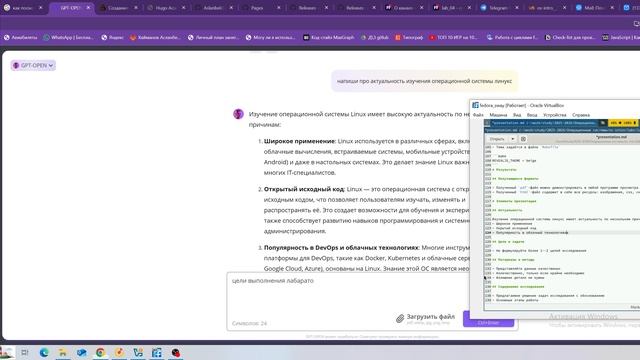
Task: Open File Explorer from the taskbar
Action: point(63,353)
